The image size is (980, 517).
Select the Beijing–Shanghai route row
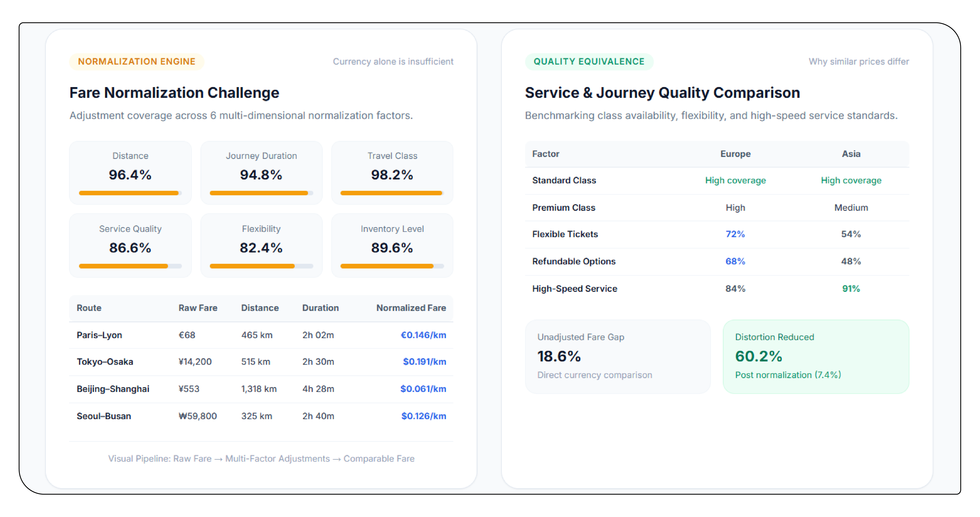coord(261,389)
